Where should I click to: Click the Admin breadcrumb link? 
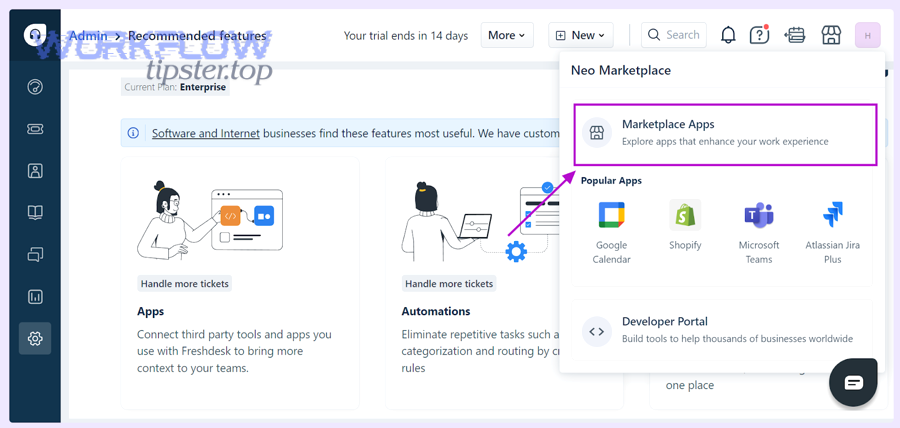point(87,35)
